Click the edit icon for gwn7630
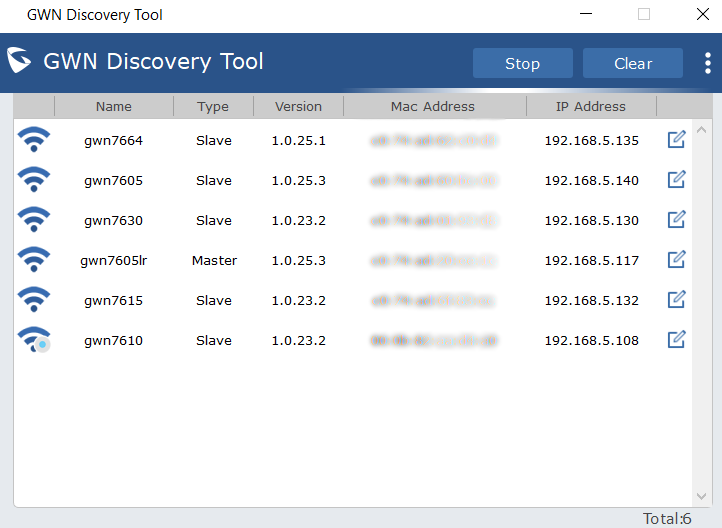 [x=676, y=220]
